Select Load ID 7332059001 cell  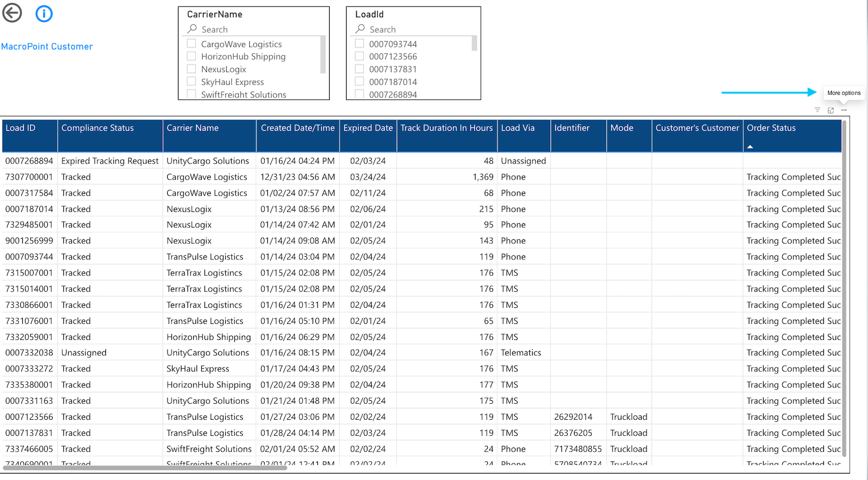(29, 337)
